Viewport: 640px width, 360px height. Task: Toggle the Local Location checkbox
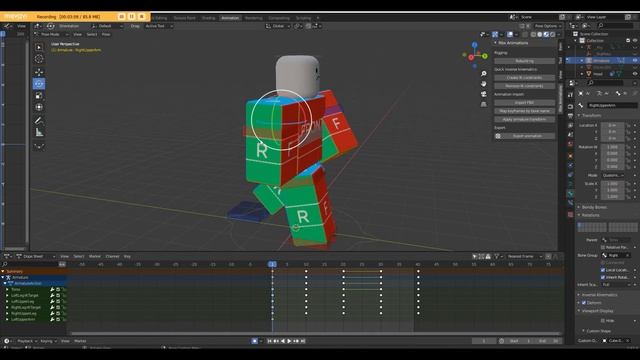[x=603, y=270]
